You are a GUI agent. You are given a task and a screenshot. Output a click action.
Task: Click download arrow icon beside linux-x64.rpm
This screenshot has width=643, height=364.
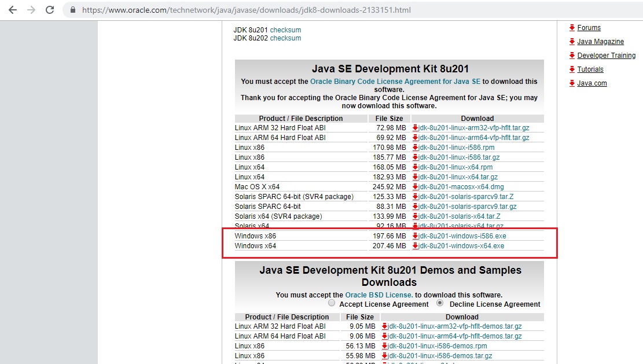[x=416, y=167]
